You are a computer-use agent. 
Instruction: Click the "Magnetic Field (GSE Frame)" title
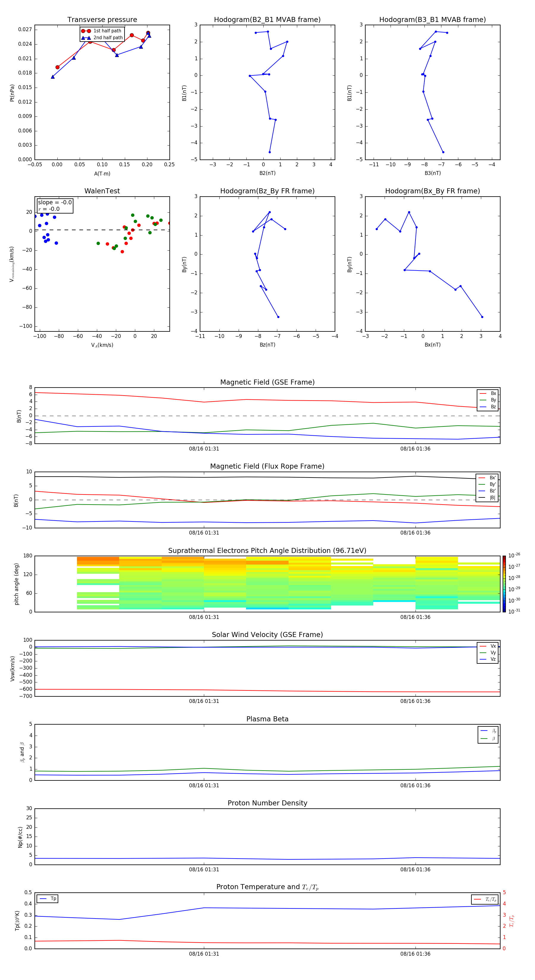[x=267, y=382]
